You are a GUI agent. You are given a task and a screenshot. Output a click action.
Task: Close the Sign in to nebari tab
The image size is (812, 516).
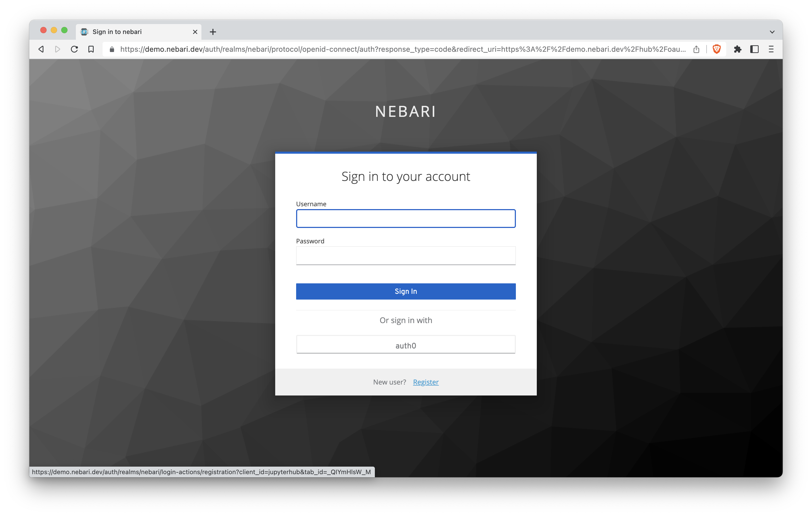coord(195,32)
